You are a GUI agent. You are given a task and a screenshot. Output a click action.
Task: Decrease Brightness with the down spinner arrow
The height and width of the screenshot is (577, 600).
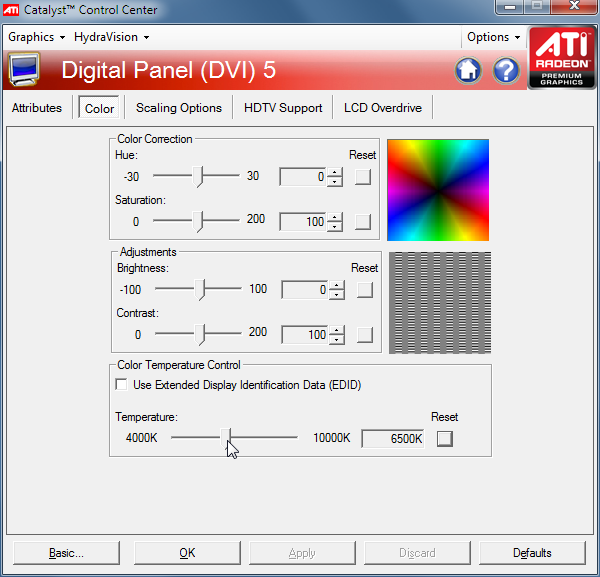337,294
